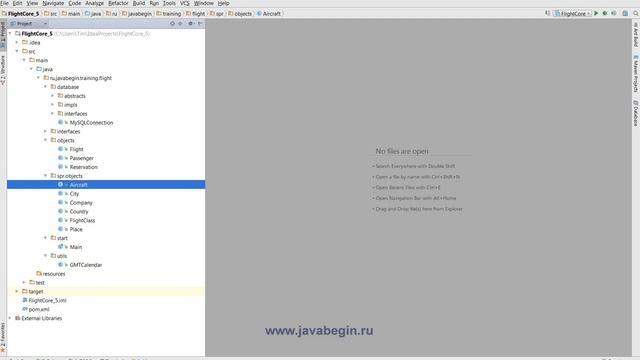The width and height of the screenshot is (640, 360).
Task: Open the FlightCore run configuration dropdown
Action: coord(572,13)
